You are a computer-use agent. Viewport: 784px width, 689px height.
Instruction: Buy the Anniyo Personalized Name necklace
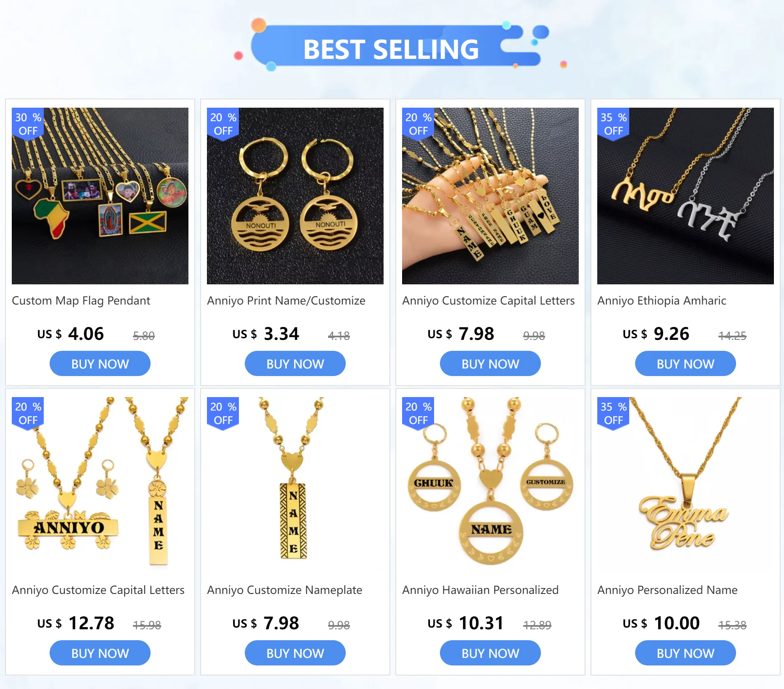point(686,653)
